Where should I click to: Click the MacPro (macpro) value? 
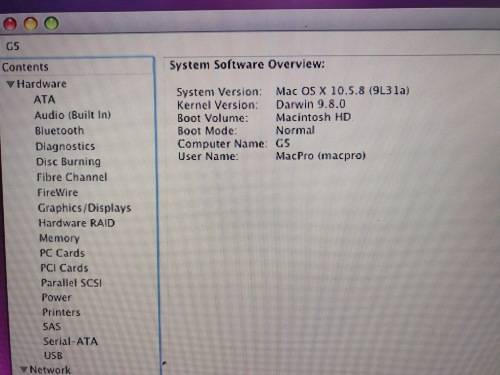[x=321, y=156]
